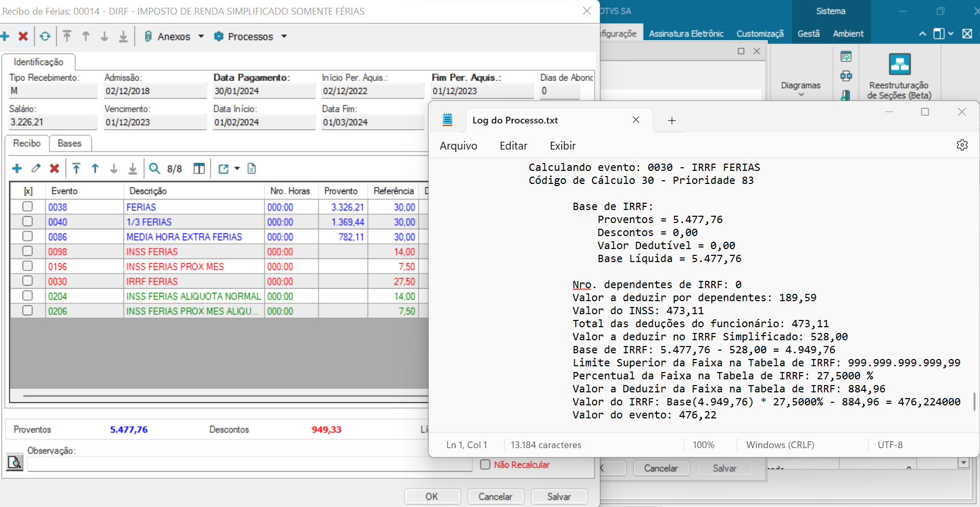
Task: Move to next event in grid toolbar
Action: coord(114,168)
